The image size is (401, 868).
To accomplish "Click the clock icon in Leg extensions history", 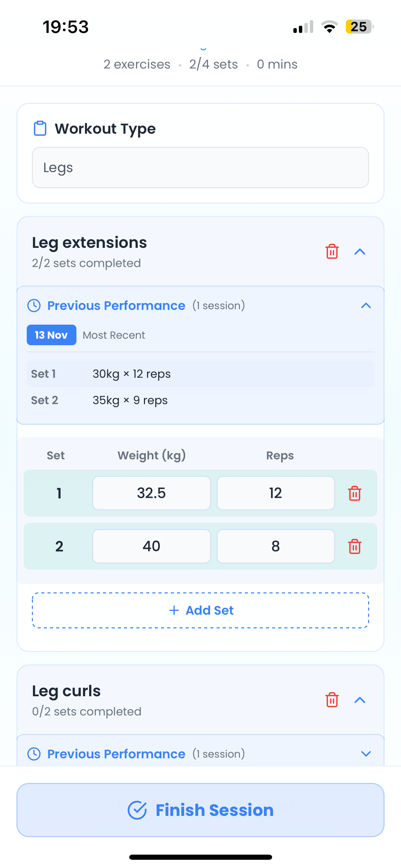I will pos(34,305).
